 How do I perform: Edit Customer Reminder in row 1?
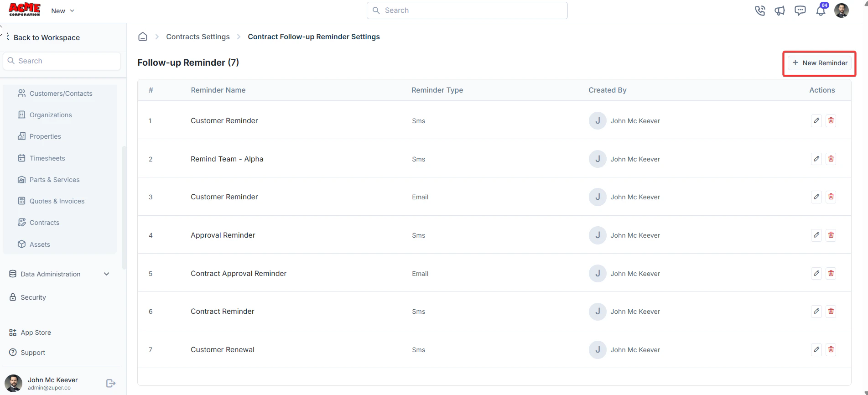pyautogui.click(x=816, y=120)
